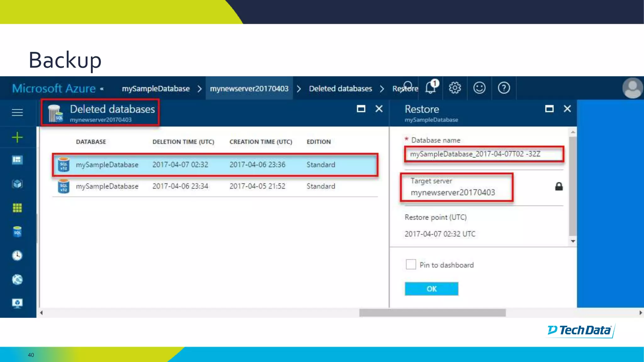
Task: Open All resources grid icon
Action: (17, 208)
